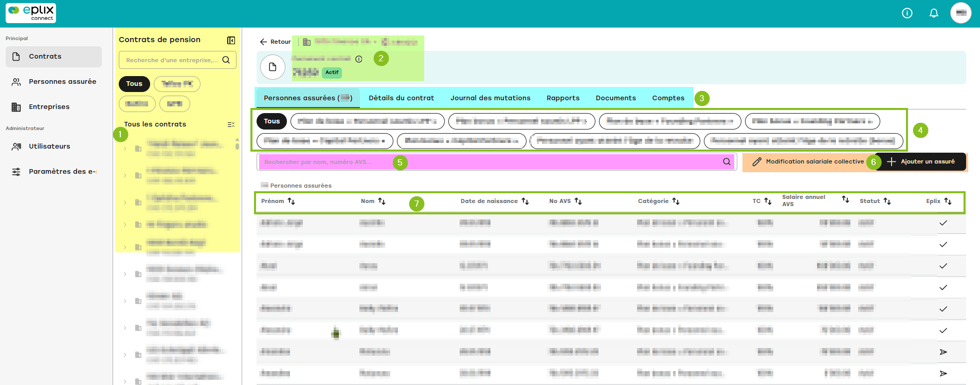Open the user profile avatar

pos(960,13)
